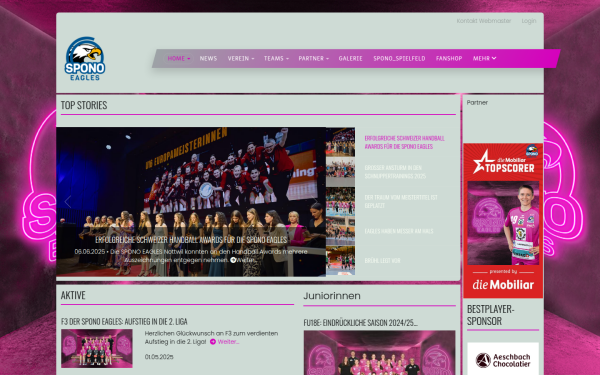Click the date 01.05.2025 on F3 article
Image resolution: width=600 pixels, height=375 pixels.
[x=159, y=357]
